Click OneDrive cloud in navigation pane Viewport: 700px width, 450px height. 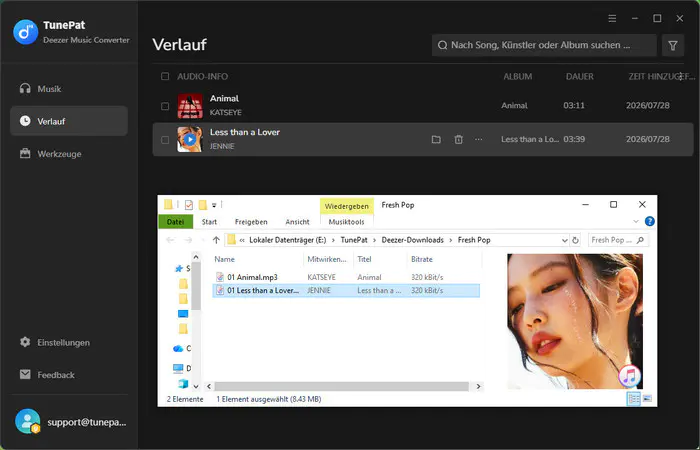point(178,348)
